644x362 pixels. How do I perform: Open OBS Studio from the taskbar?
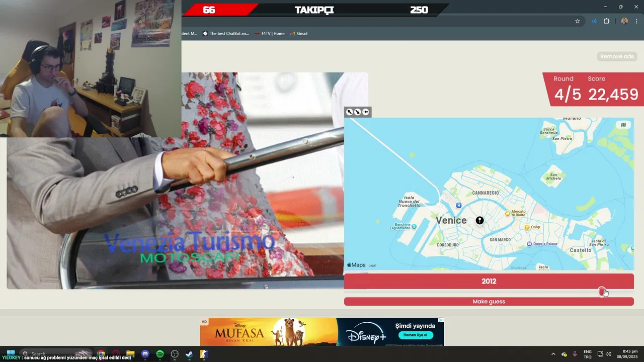[x=175, y=354]
